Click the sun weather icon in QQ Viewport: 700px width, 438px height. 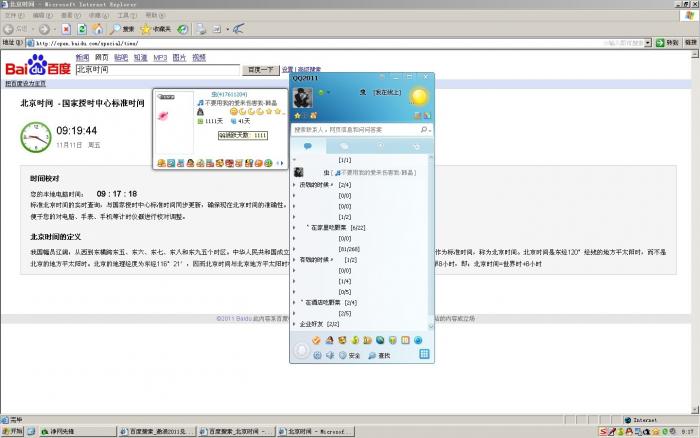coord(419,96)
